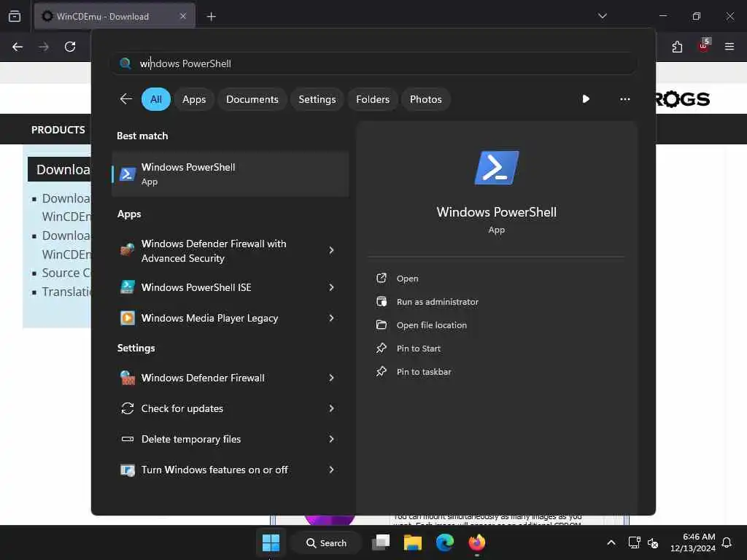The image size is (747, 560).
Task: Click the large PowerShell logo in details pane
Action: pos(496,168)
